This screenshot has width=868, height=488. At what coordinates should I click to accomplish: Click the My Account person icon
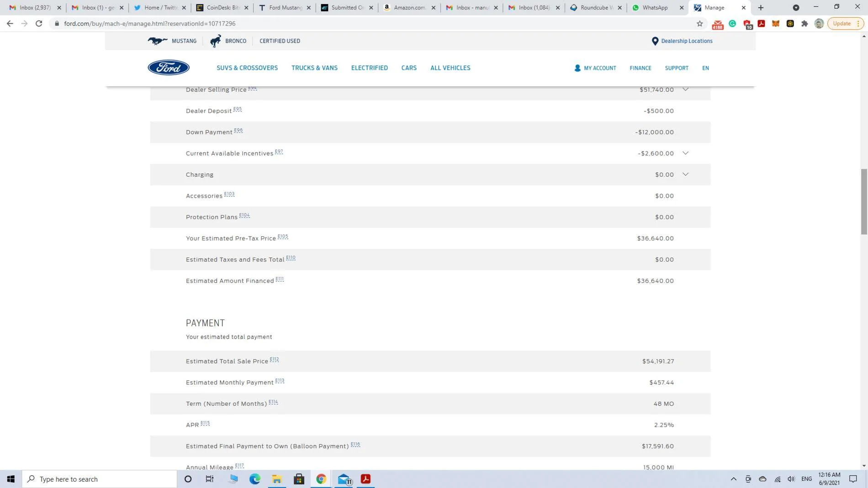577,68
